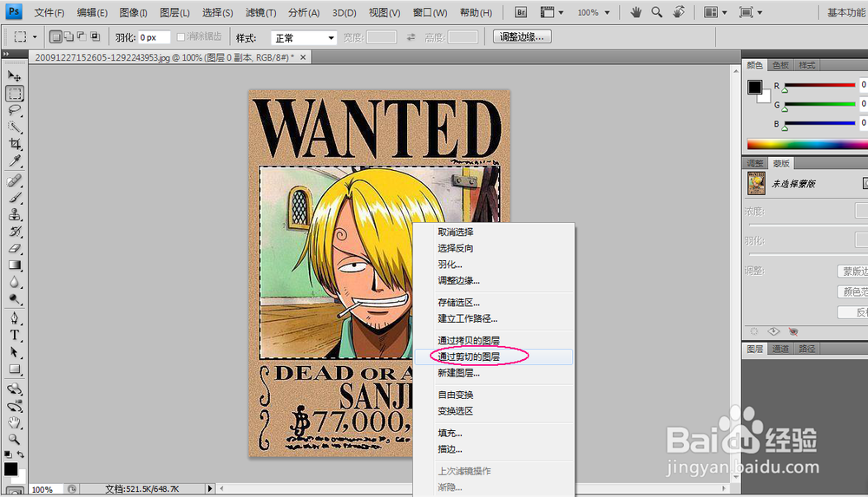This screenshot has height=497, width=868.
Task: Open the 图层(L) menu
Action: click(x=174, y=12)
